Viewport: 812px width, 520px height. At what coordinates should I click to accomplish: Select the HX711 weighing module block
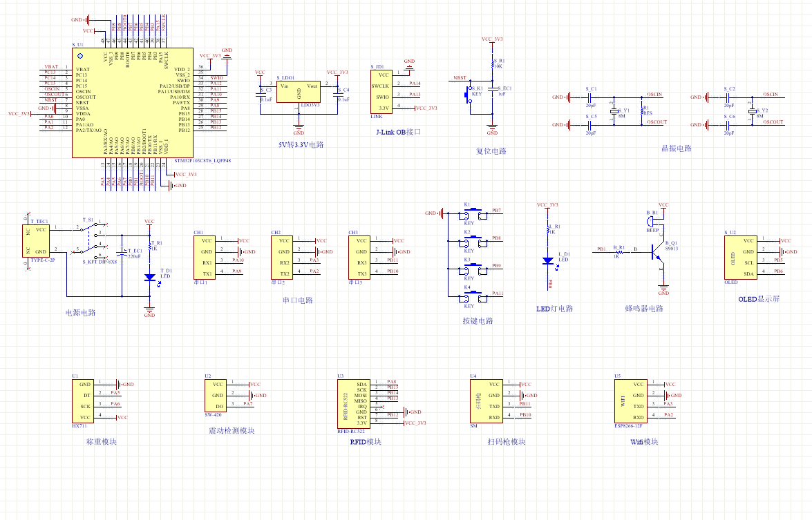82,401
